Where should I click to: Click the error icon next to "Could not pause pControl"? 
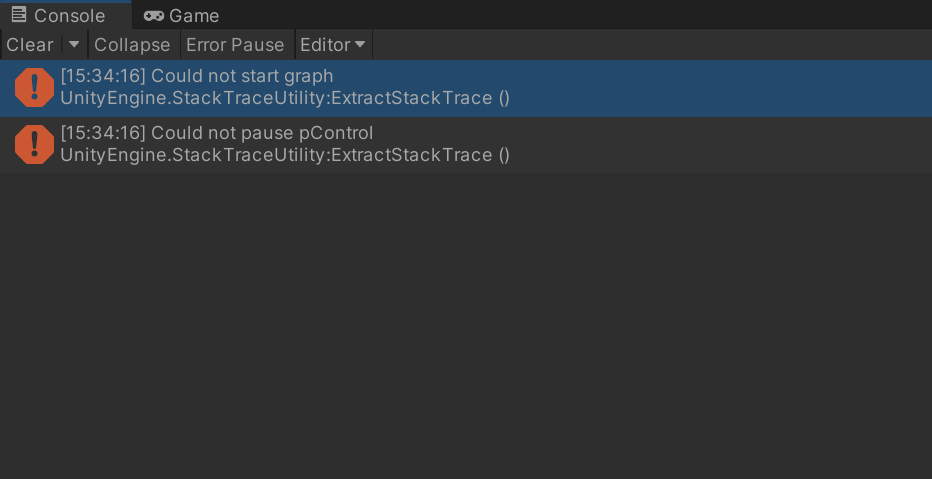34,144
